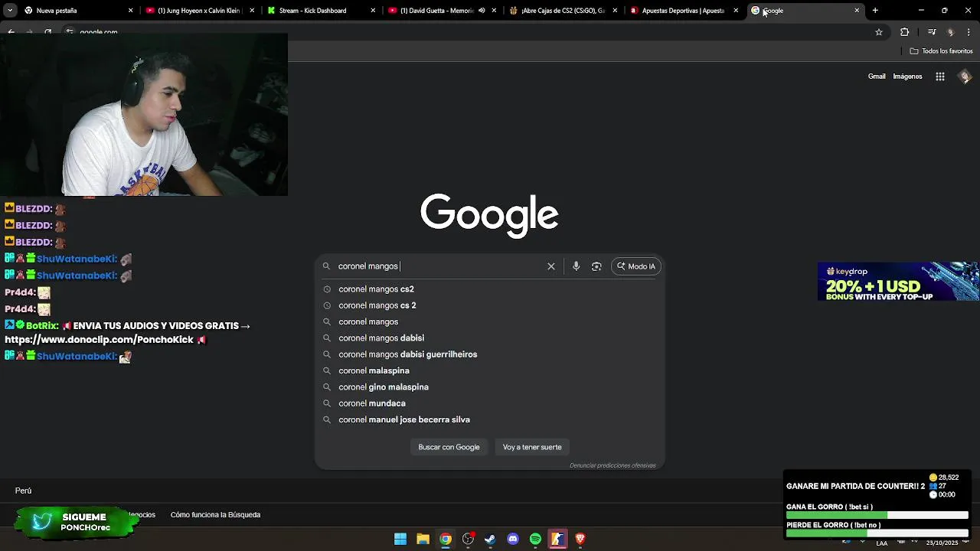
Task: Open the Gmail link
Action: coord(877,77)
